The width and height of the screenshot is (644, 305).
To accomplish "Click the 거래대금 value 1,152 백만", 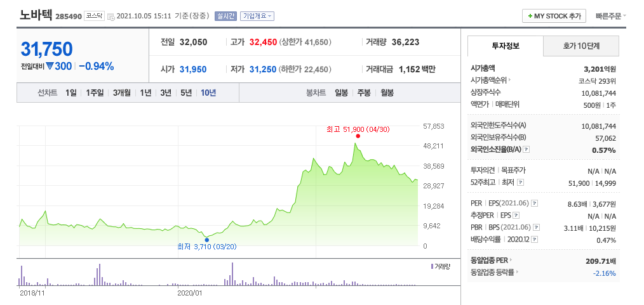I will pyautogui.click(x=417, y=70).
